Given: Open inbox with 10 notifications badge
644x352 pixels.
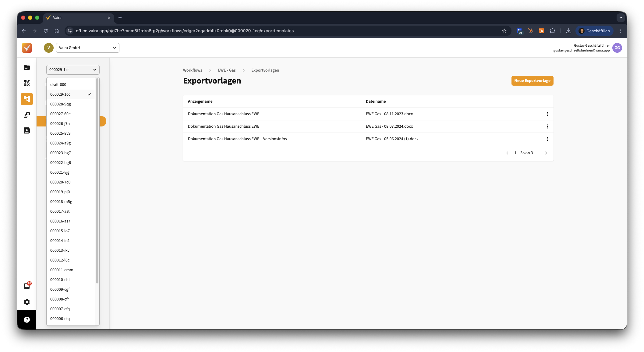Looking at the screenshot, I should click(x=27, y=286).
